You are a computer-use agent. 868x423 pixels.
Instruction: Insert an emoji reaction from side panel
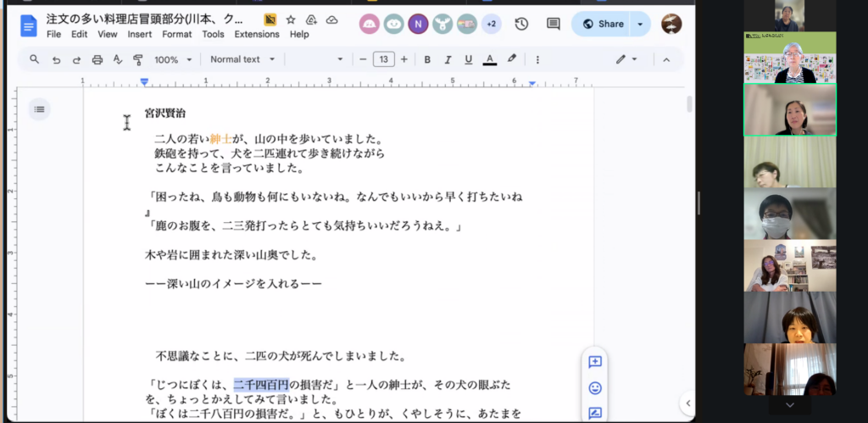[x=595, y=388]
